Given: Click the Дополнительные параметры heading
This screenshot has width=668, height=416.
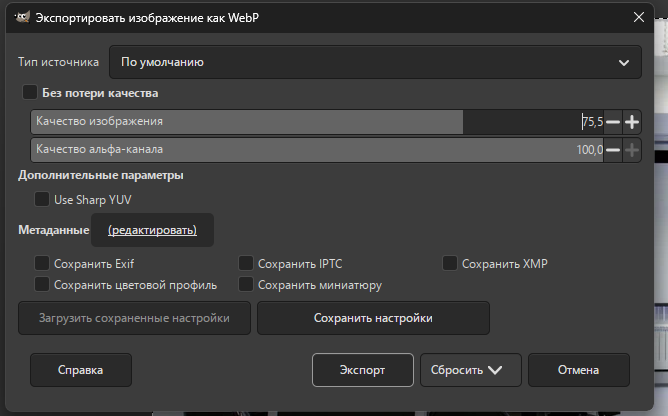Looking at the screenshot, I should click(x=101, y=175).
